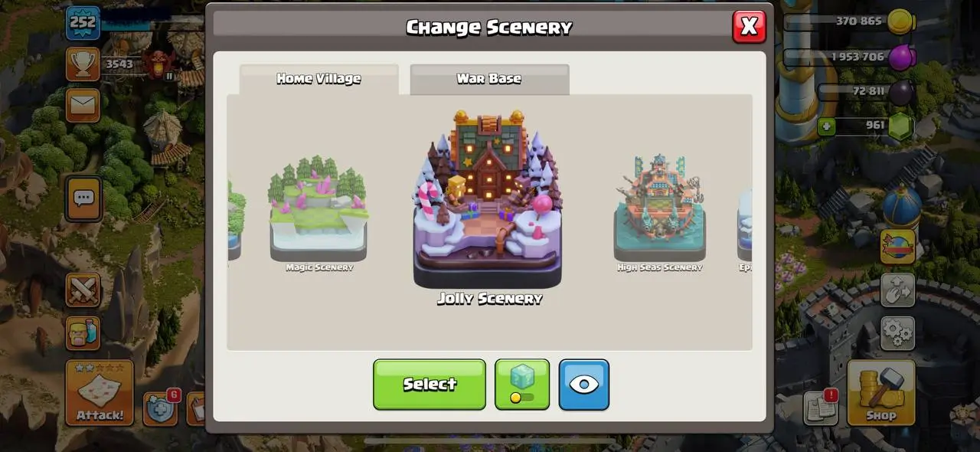The width and height of the screenshot is (980, 452).
Task: Tap the trophy count icon
Action: 83,64
